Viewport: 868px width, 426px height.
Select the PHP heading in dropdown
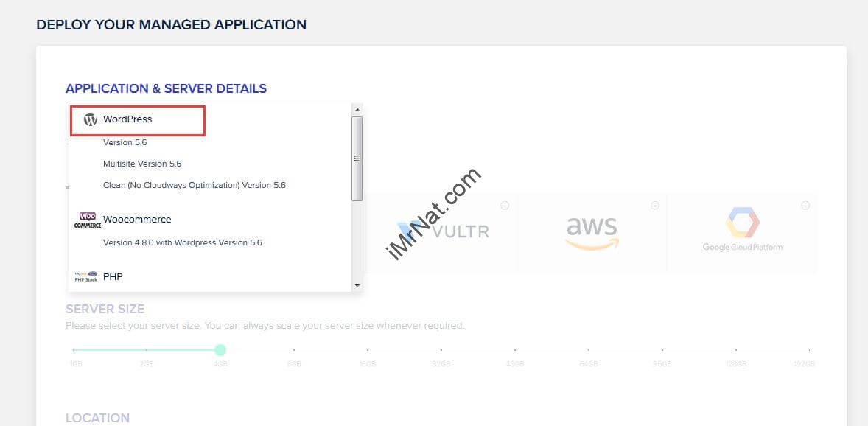coord(113,276)
